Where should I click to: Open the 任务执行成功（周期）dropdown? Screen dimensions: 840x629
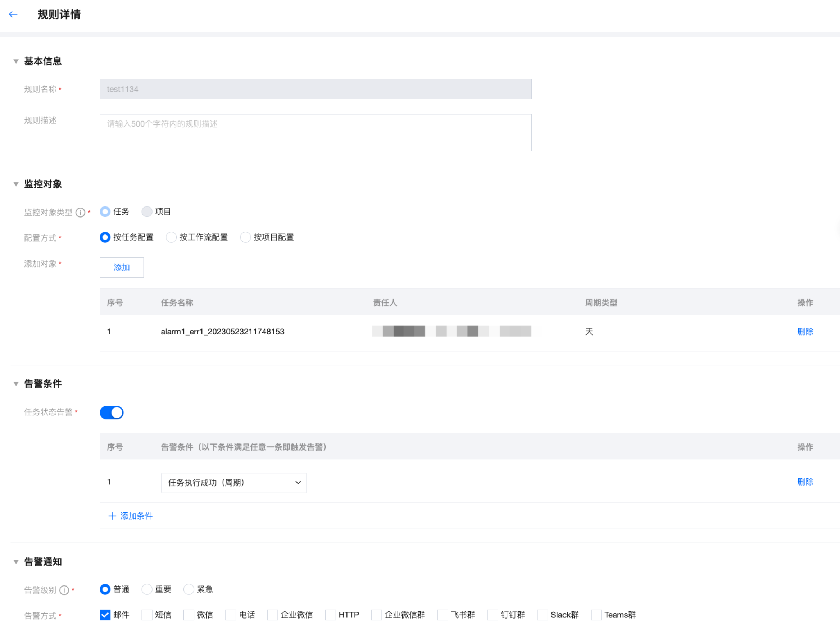[233, 483]
